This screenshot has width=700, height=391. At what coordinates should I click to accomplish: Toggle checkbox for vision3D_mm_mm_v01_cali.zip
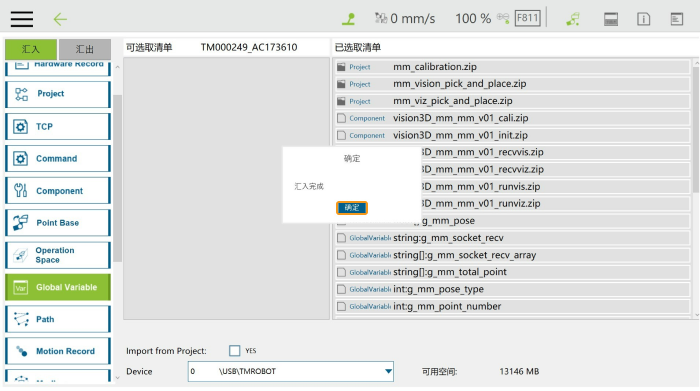point(342,118)
